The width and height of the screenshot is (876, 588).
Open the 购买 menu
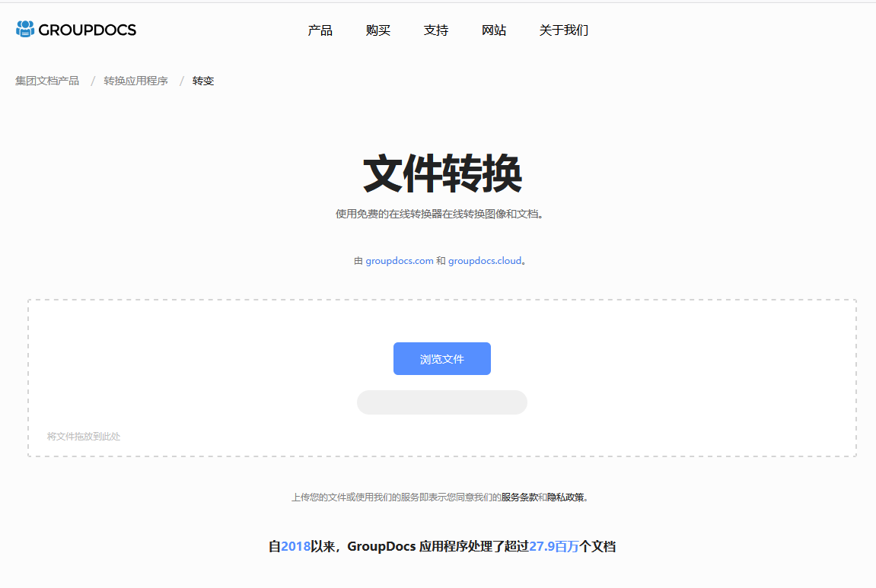(378, 30)
